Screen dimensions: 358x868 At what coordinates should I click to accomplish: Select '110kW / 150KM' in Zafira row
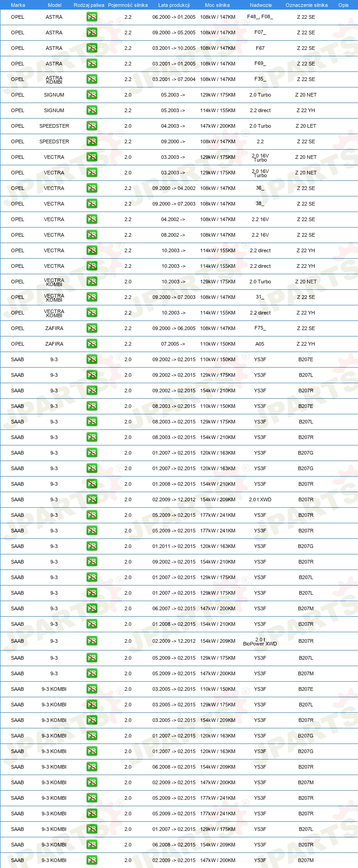click(x=217, y=344)
